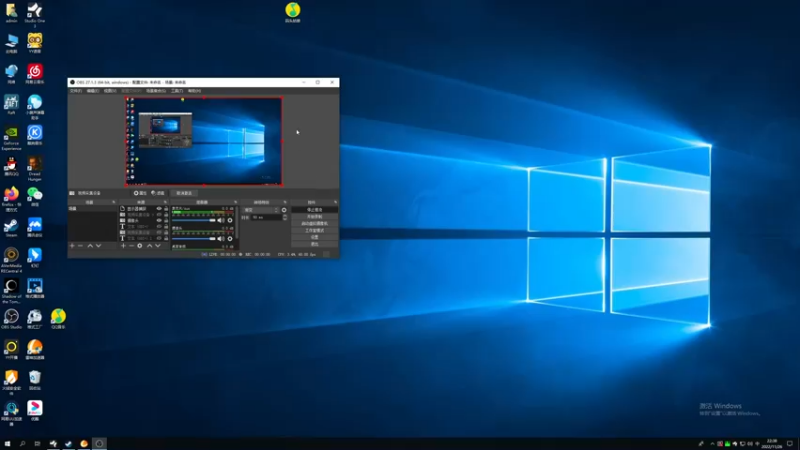The height and width of the screenshot is (450, 800).
Task: Remove the selected scene with the minus icon
Action: [80, 246]
